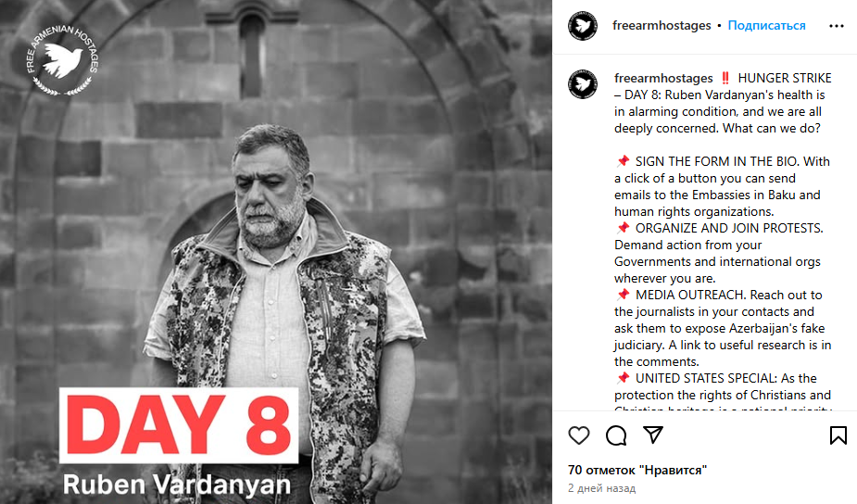Follow the account via Подписаться

pos(766,26)
